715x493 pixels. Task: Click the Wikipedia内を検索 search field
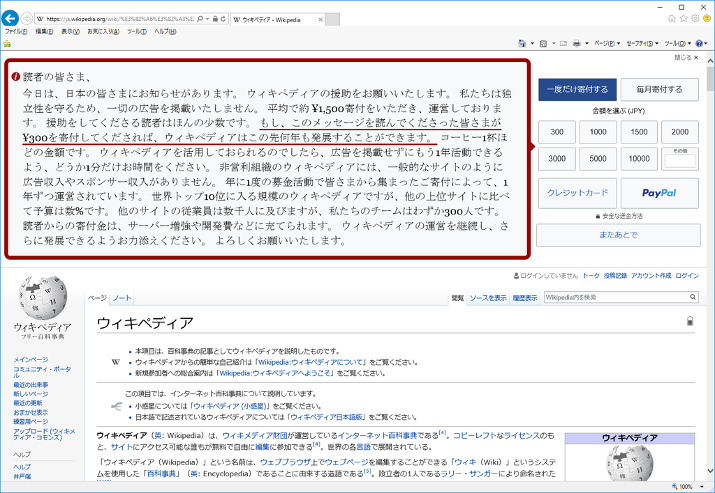click(616, 297)
